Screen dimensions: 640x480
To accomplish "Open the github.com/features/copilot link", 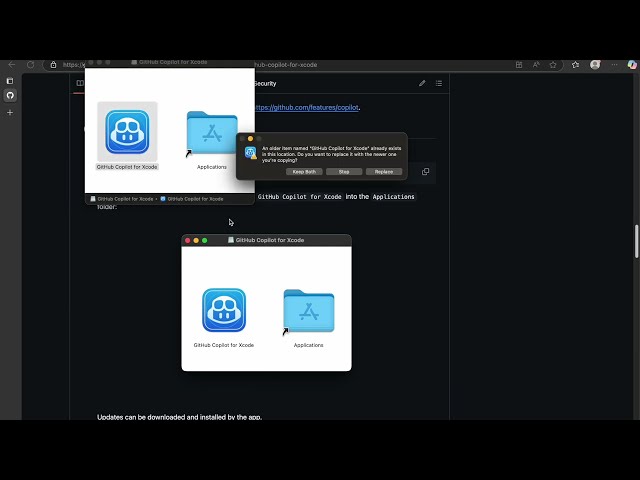I will (x=307, y=107).
